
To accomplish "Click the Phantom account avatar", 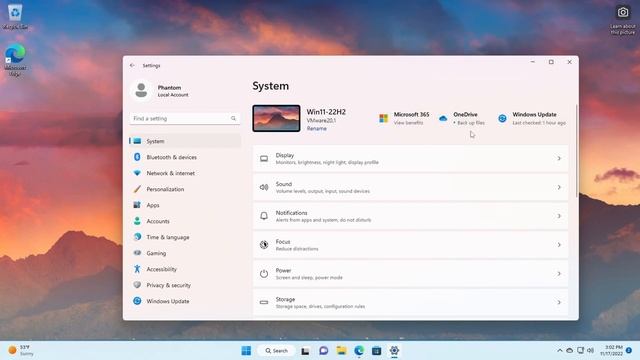I will click(x=141, y=91).
